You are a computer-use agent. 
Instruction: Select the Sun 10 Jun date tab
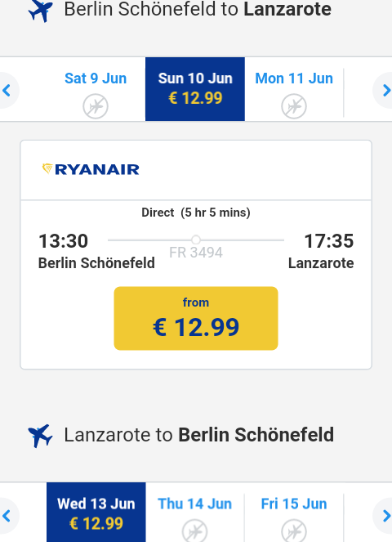(195, 89)
